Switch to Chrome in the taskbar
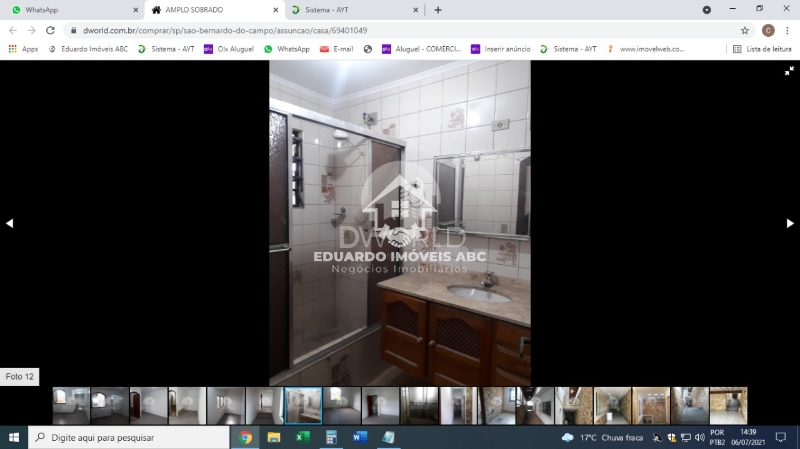Viewport: 800px width, 449px height. (245, 437)
